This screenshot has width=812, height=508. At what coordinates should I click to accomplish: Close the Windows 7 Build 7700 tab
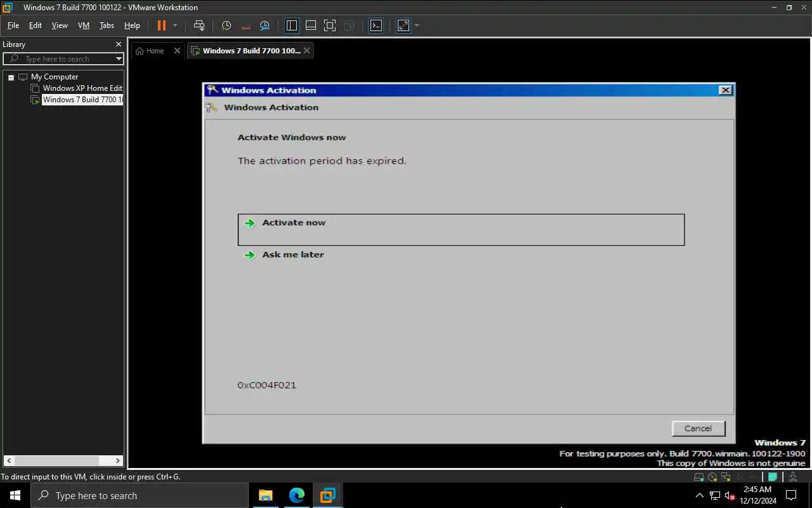tap(307, 51)
